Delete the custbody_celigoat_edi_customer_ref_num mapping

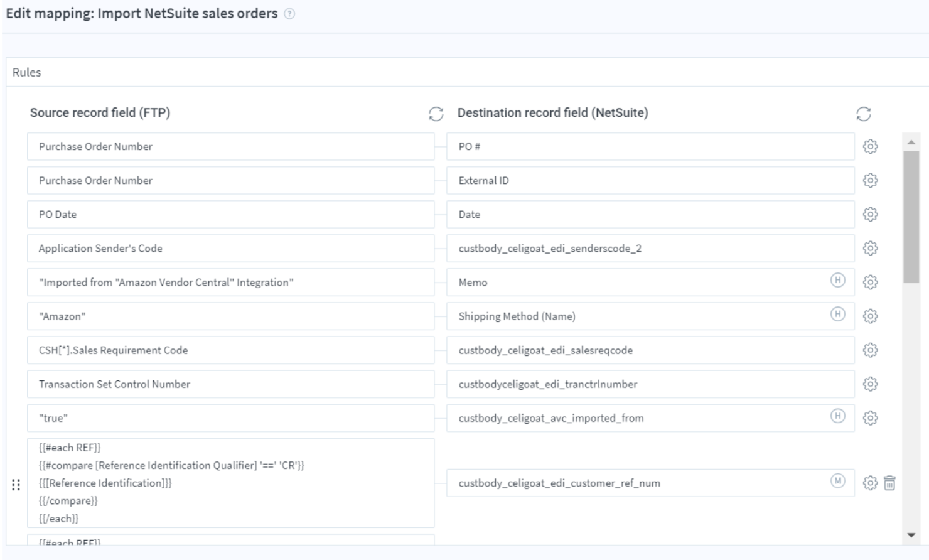click(889, 483)
